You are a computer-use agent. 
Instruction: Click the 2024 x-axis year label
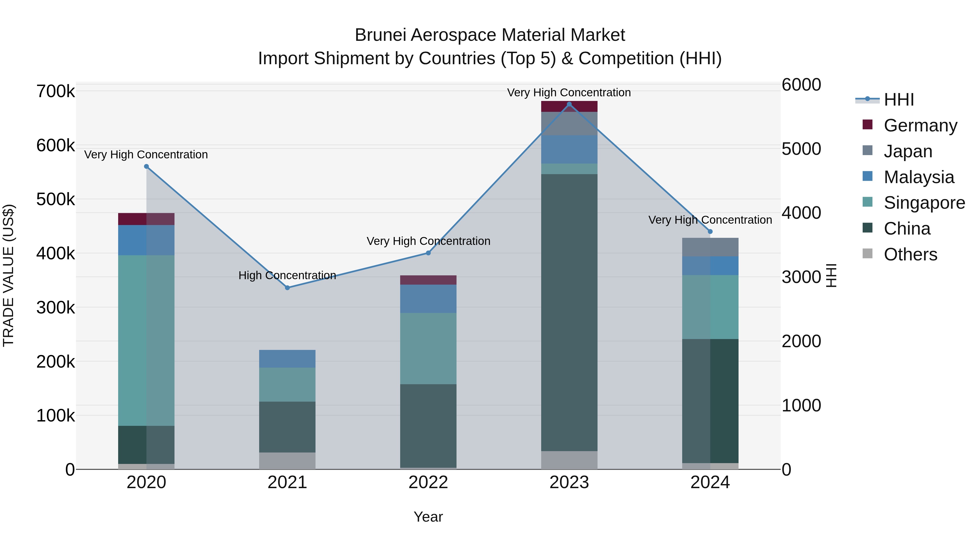tap(710, 482)
